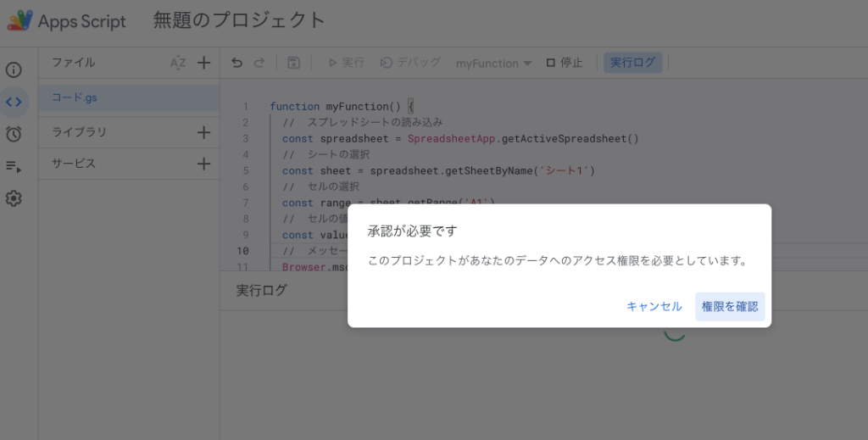Viewport: 868px width, 440px height.
Task: Click 権限を確認 to review permissions
Action: (730, 307)
